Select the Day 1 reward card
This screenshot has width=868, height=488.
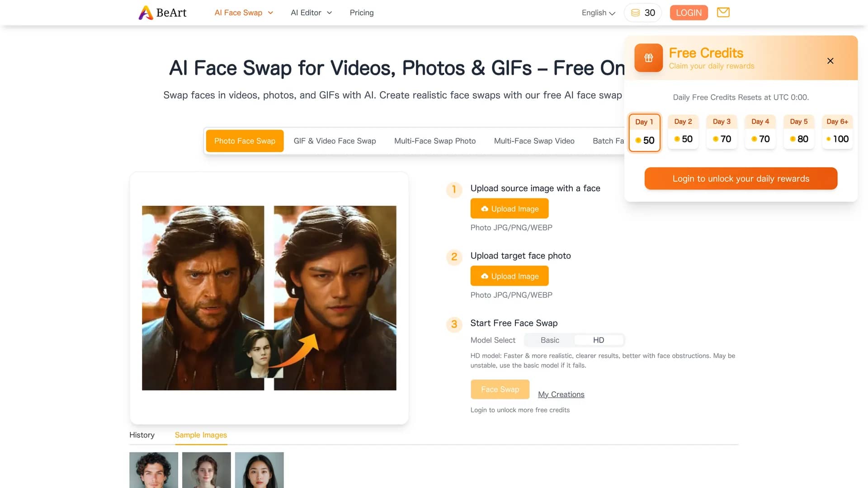pyautogui.click(x=644, y=132)
